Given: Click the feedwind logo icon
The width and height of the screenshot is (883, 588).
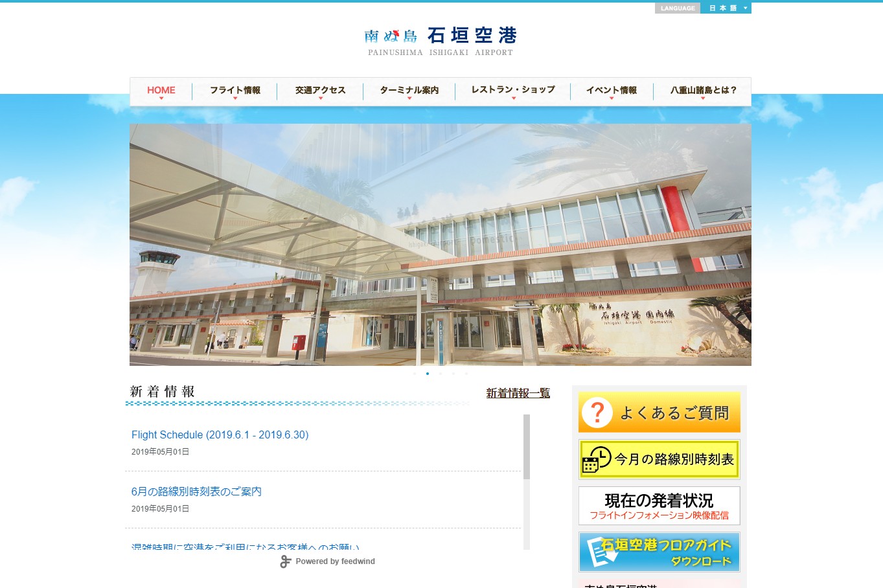Looking at the screenshot, I should click(x=286, y=561).
